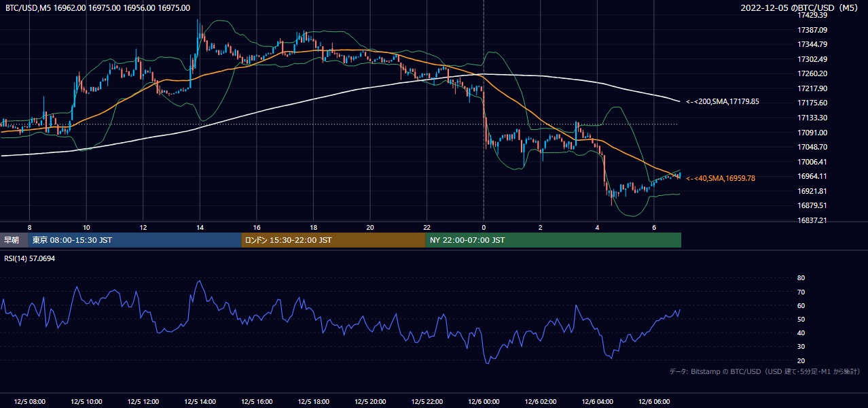Click the BTC/USD,M5 OHLC header text

coord(98,7)
